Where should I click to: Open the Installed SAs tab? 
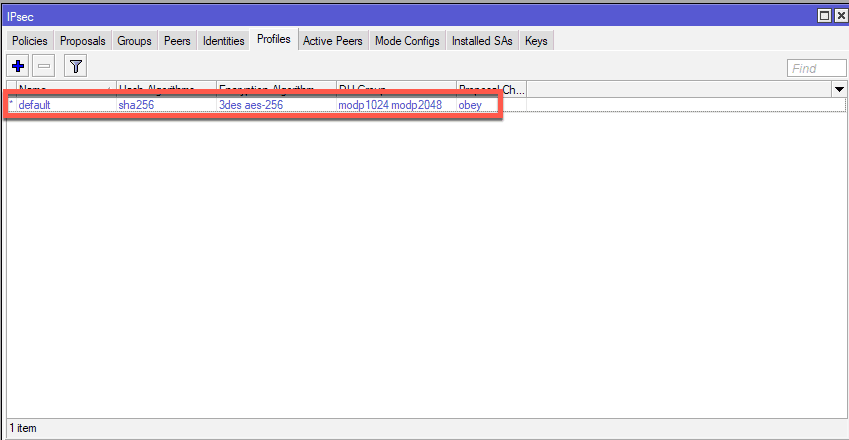(482, 41)
